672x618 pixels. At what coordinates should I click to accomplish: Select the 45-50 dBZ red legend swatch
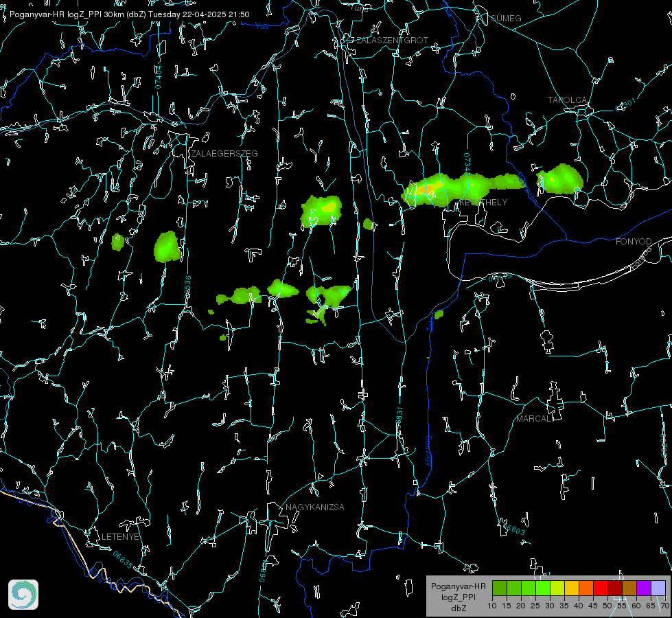(601, 588)
